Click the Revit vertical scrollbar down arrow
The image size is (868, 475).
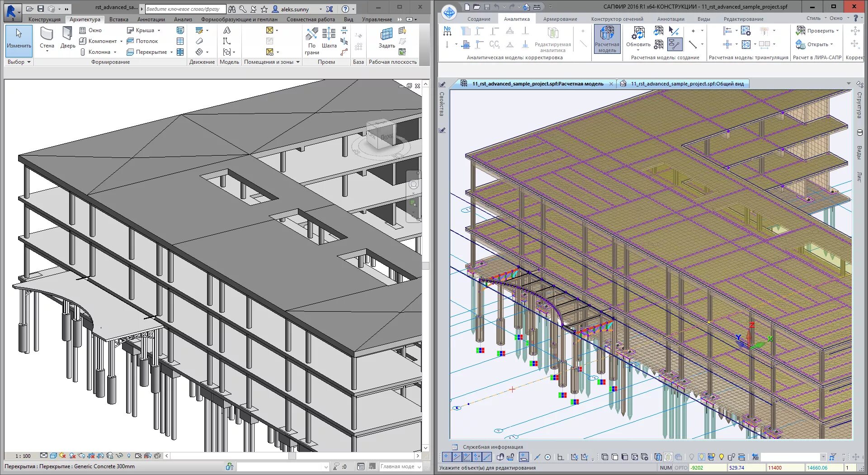425,448
